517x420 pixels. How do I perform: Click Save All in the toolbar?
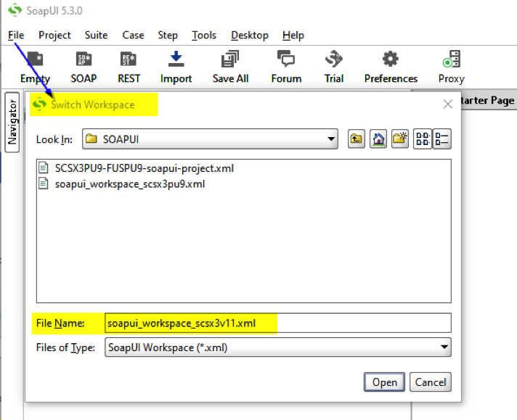coord(230,59)
